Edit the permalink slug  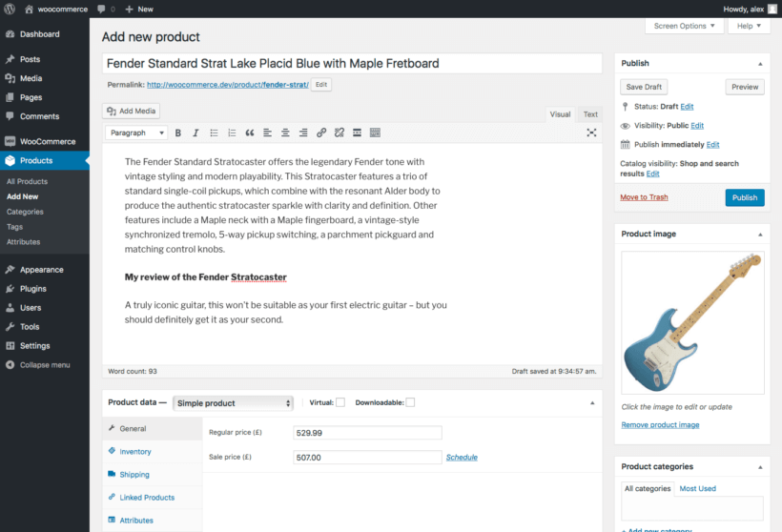(x=321, y=85)
